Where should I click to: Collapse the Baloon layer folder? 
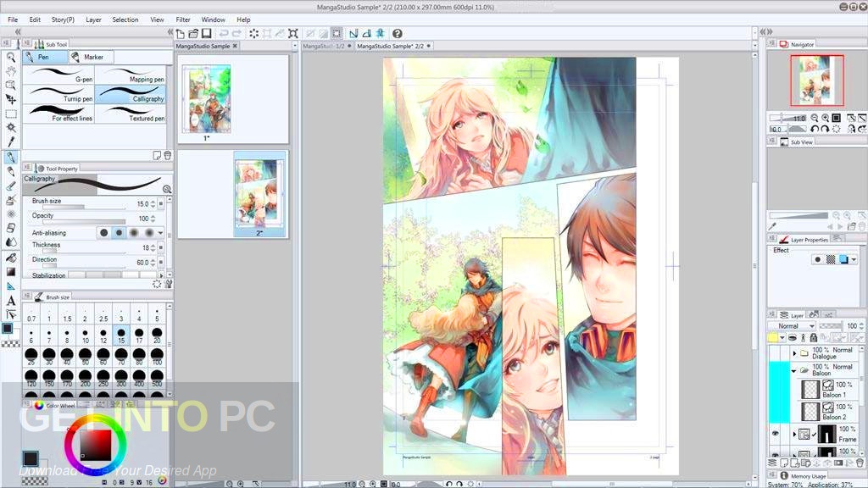pyautogui.click(x=794, y=370)
